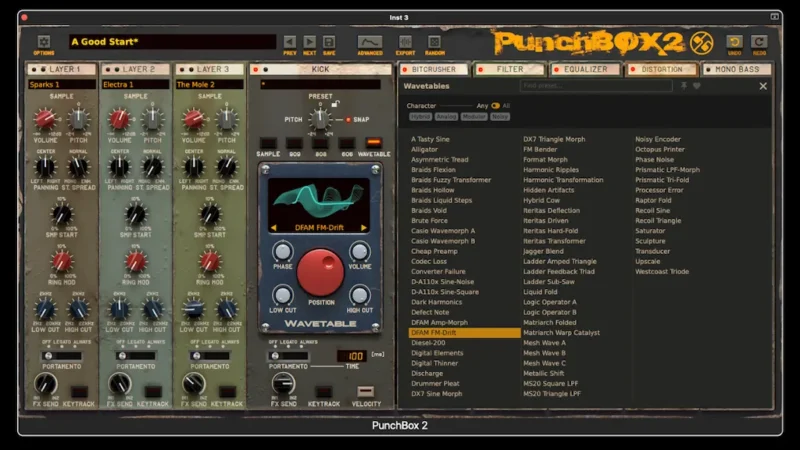The image size is (800, 450).
Task: Select 'Matriarch Warp Catalyst' wavetable
Action: 561,333
